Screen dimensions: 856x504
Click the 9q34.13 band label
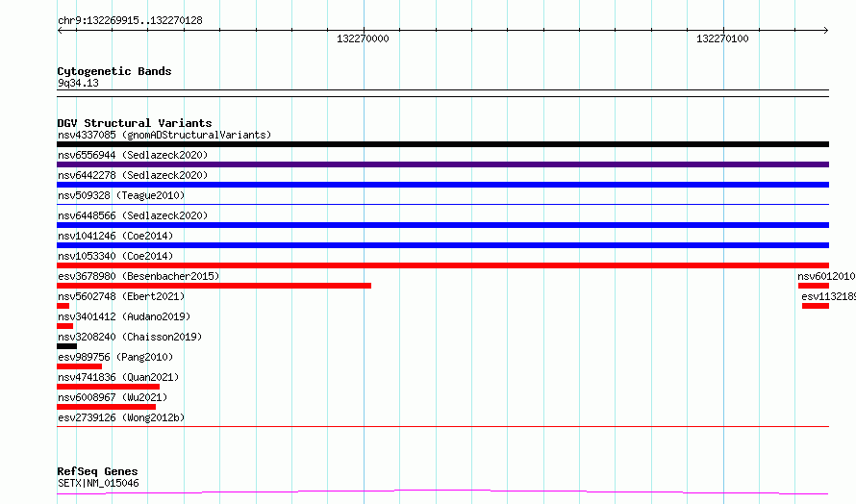coord(78,83)
